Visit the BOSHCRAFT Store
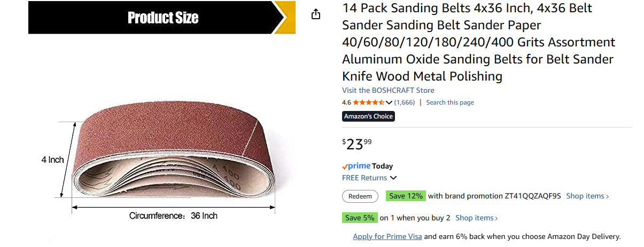Image resolution: width=644 pixels, height=247 pixels. pyautogui.click(x=388, y=90)
